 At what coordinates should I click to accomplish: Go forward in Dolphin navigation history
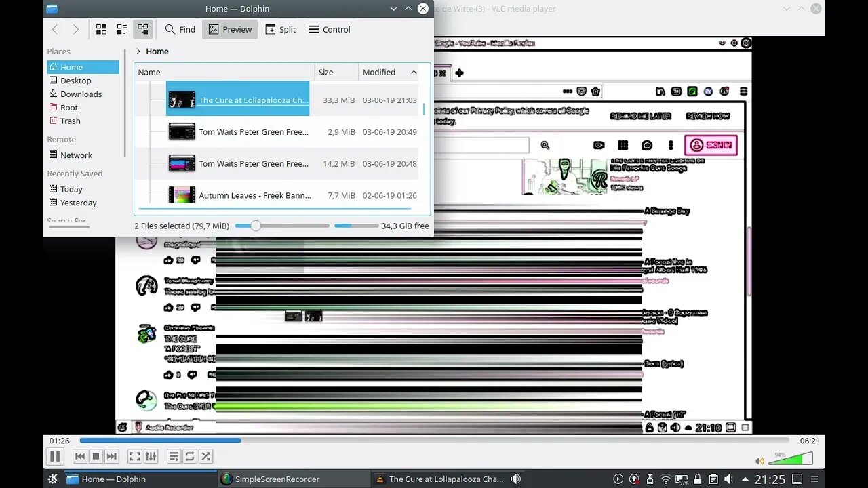[75, 29]
